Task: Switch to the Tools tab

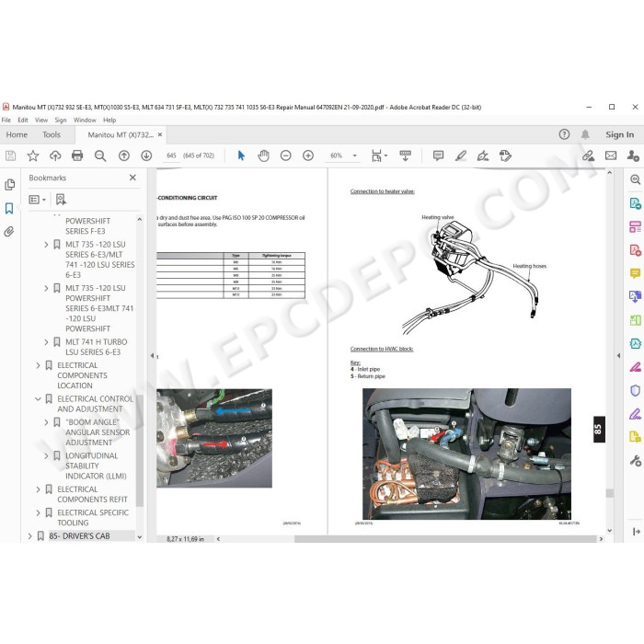Action: click(x=52, y=134)
